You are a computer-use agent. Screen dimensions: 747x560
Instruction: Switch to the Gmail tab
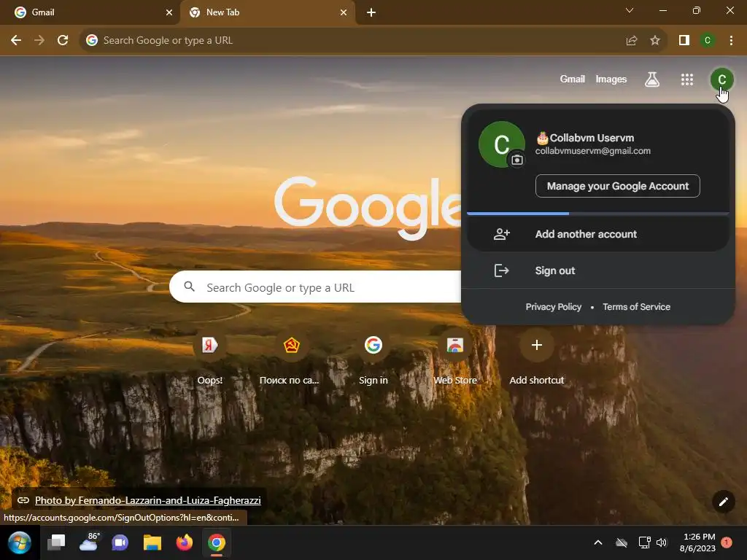90,12
